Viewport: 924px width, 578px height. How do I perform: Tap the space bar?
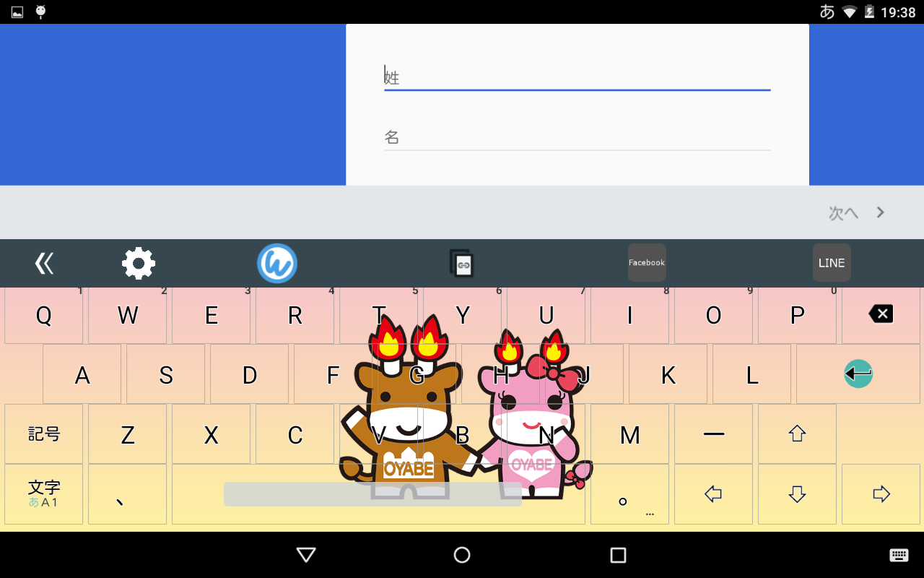point(378,494)
